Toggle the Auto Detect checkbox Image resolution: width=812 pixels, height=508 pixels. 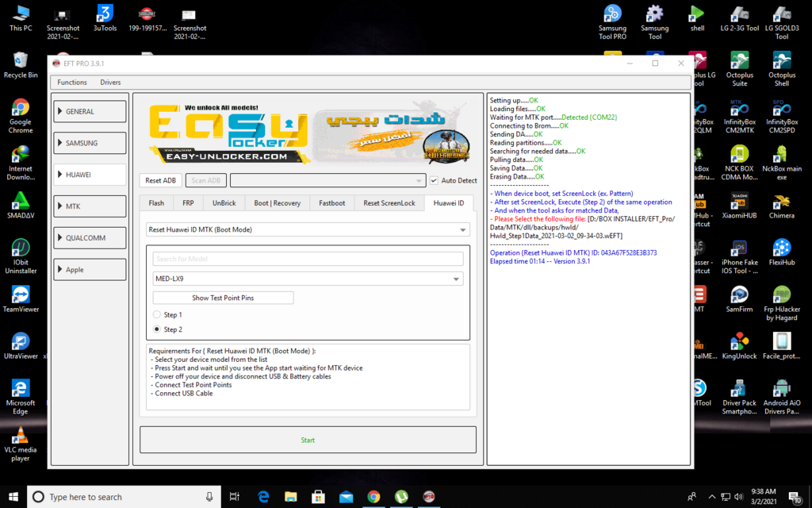434,180
